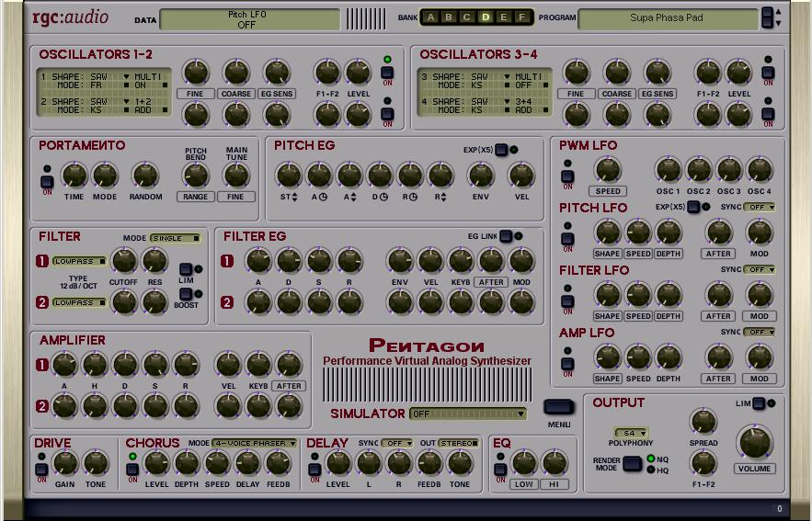Click oscillator 1 Level knob
The image size is (812, 521).
[x=358, y=73]
